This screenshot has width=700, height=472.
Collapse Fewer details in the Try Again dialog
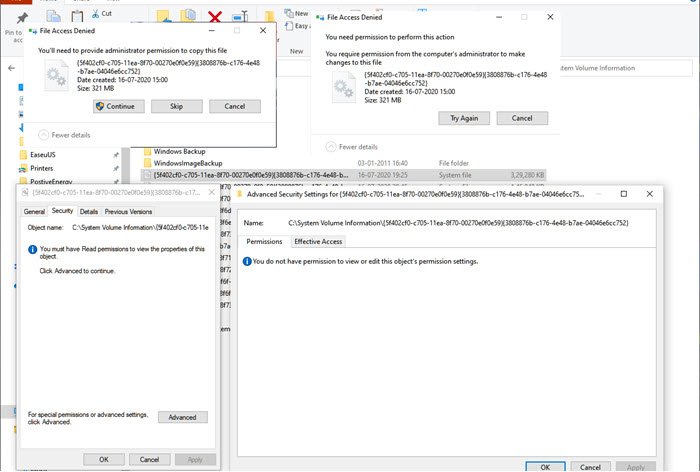coord(352,146)
